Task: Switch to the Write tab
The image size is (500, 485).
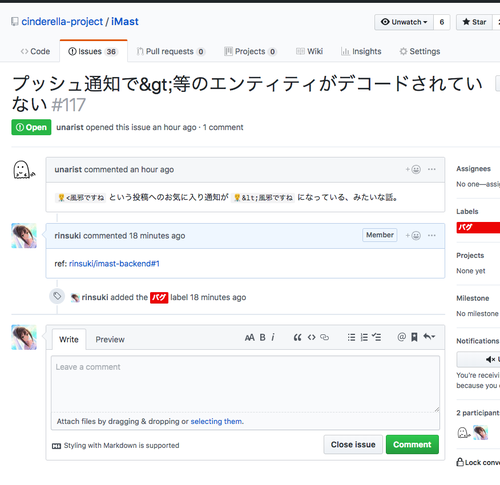Action: pyautogui.click(x=69, y=339)
